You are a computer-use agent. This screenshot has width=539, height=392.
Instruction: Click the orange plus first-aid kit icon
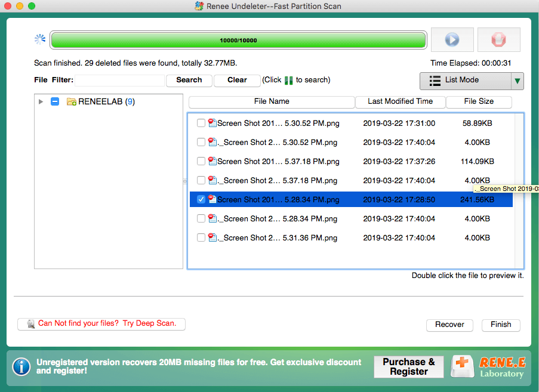pos(463,366)
